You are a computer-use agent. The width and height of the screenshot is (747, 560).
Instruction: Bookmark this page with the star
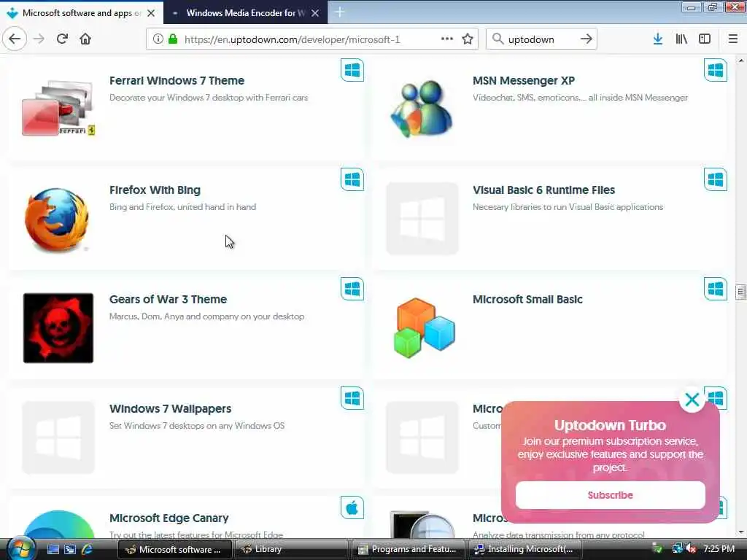click(x=468, y=39)
